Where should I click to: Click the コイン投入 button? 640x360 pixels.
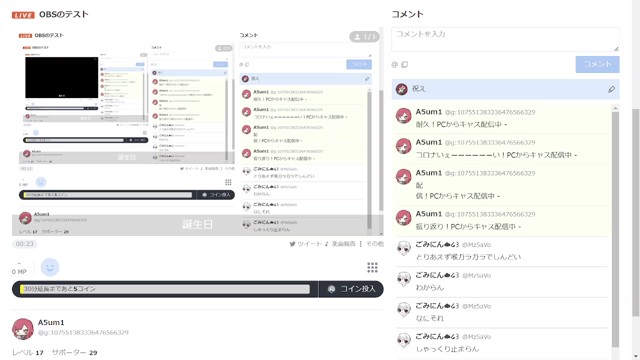(351, 289)
